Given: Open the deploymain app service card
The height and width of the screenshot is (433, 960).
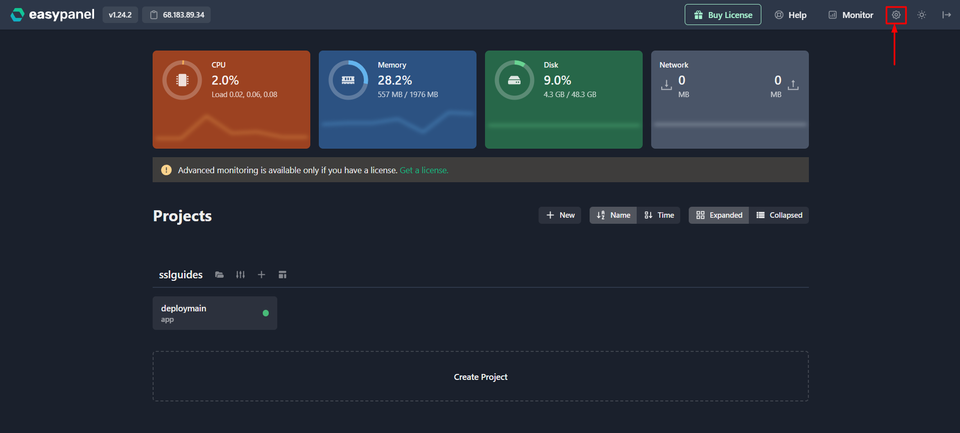Looking at the screenshot, I should tap(214, 313).
